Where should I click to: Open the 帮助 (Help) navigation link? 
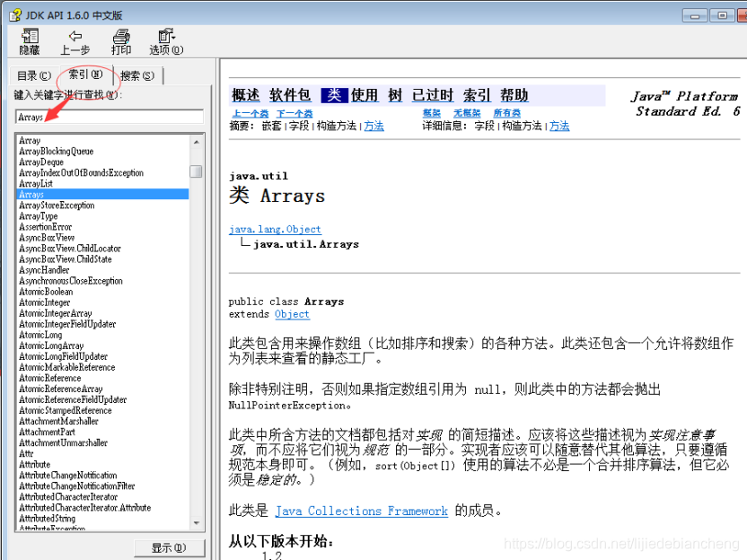coord(514,95)
